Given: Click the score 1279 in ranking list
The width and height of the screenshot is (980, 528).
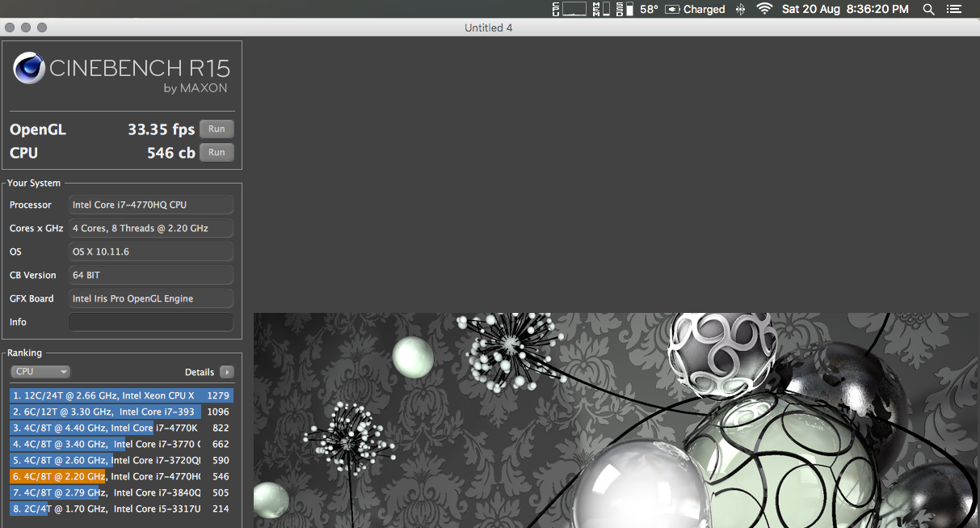Looking at the screenshot, I should click(x=218, y=395).
